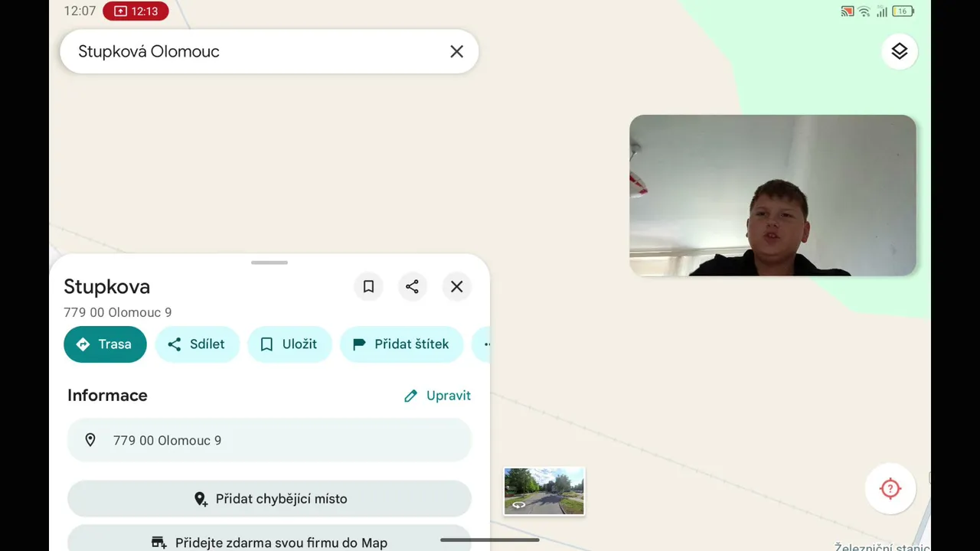This screenshot has width=980, height=551.
Task: Tap the 779 00 Olomouc 9 address row
Action: [269, 440]
